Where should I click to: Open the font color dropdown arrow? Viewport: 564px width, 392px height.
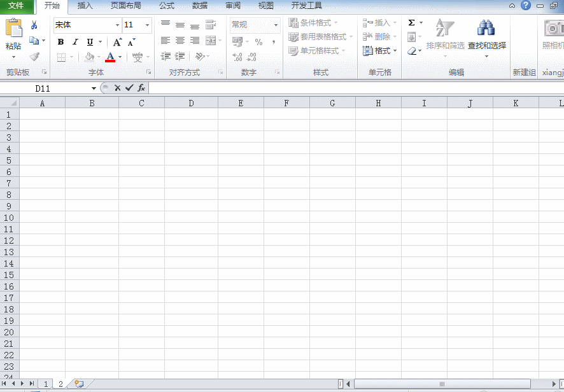(120, 57)
